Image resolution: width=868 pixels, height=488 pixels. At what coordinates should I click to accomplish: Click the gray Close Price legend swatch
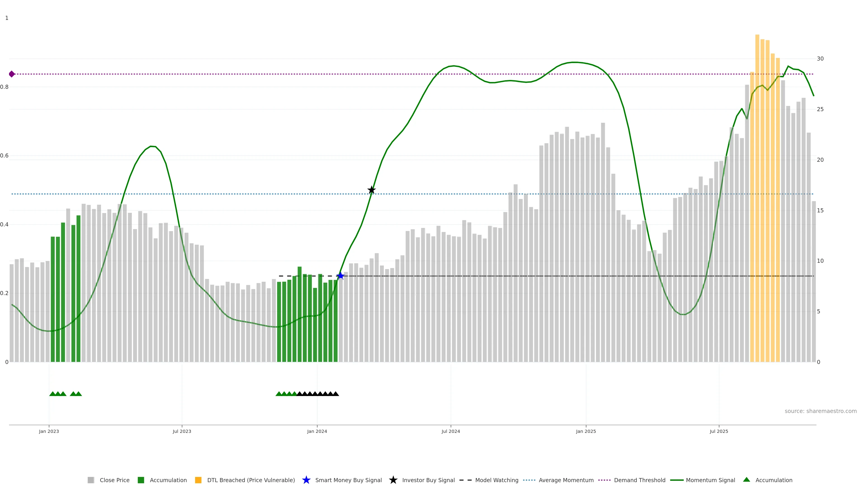(91, 480)
